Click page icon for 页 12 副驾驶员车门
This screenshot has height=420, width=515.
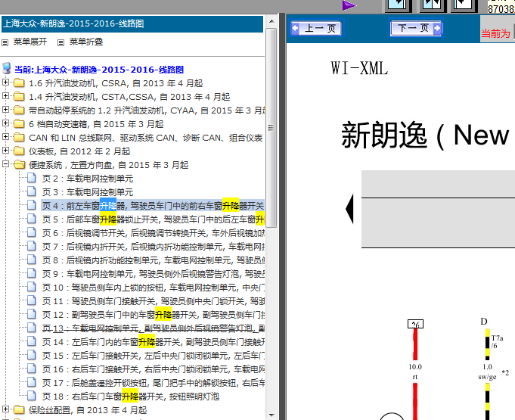pyautogui.click(x=32, y=315)
